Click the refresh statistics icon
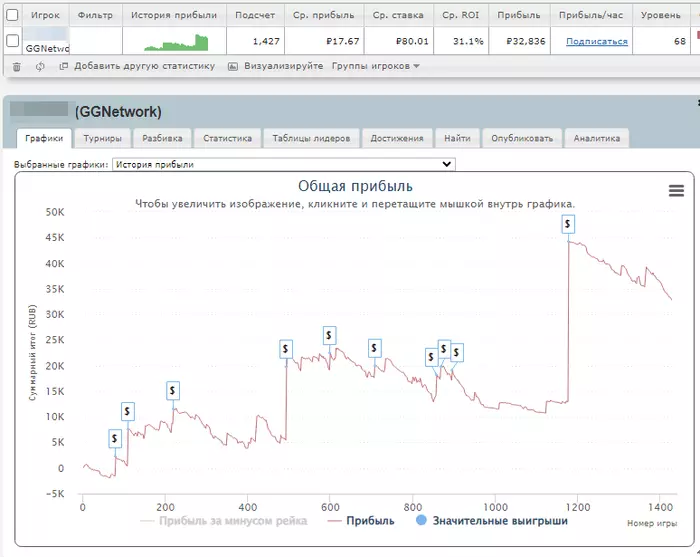This screenshot has height=557, width=700. 40,67
